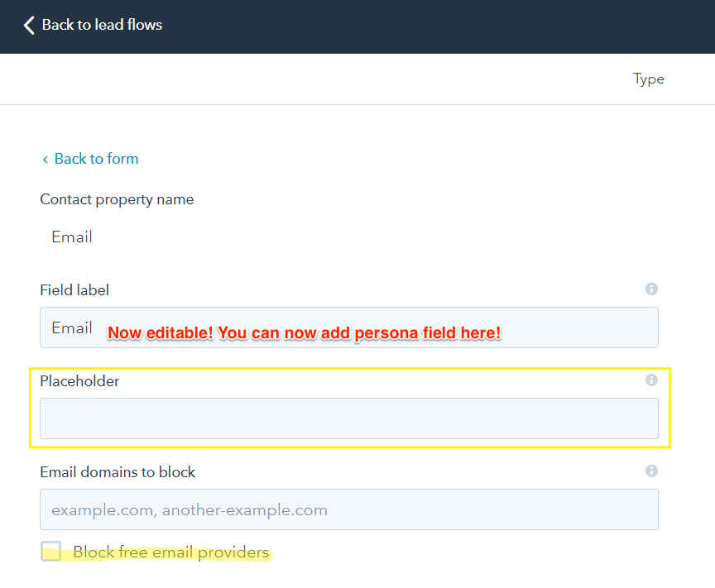
Task: Click the 'Placeholder' caption text
Action: tap(79, 381)
